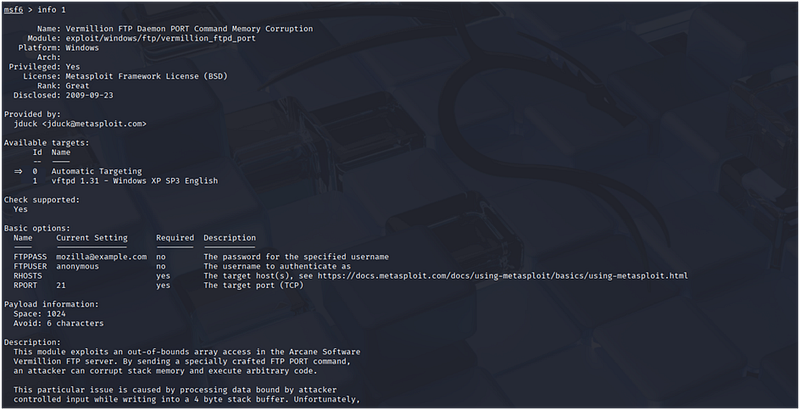Click the 'Provided by:' heading
800x410 pixels.
point(32,114)
